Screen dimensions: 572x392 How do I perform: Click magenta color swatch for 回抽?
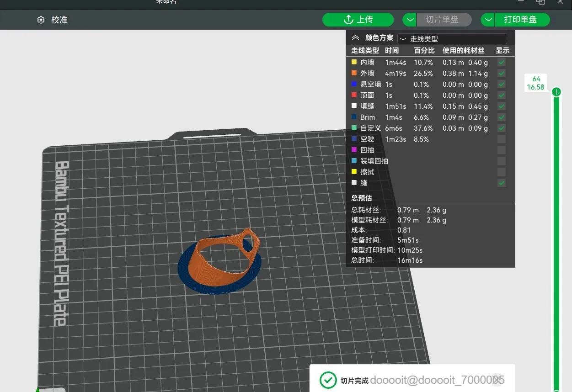[354, 149]
